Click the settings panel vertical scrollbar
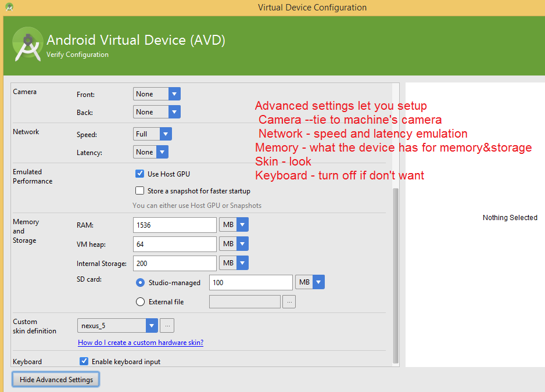 396,273
